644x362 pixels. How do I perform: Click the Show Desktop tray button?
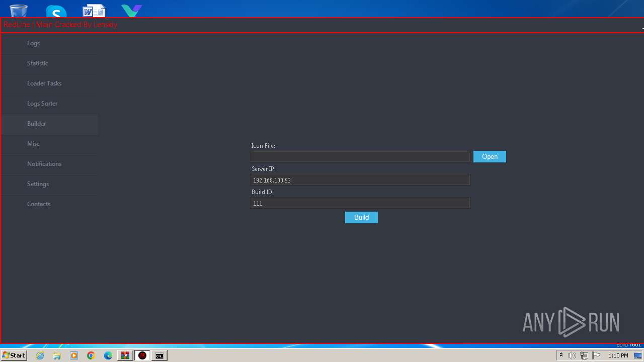(638, 355)
